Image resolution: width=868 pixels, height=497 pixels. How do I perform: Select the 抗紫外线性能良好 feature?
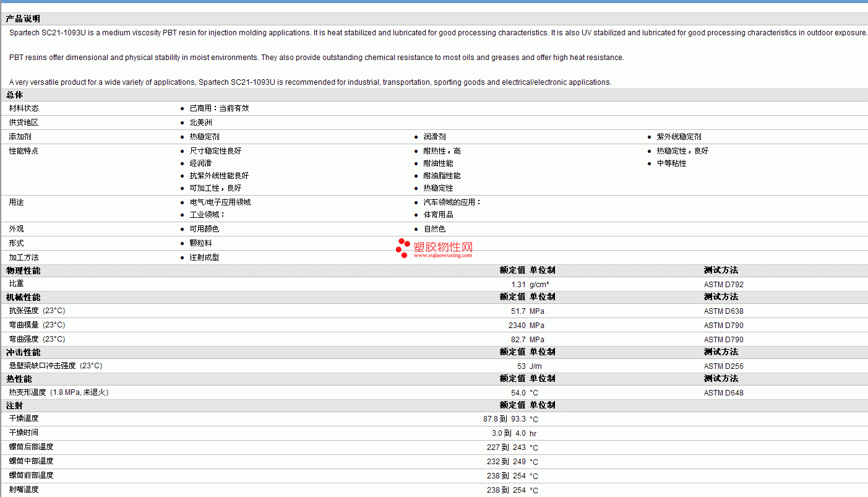pyautogui.click(x=219, y=176)
